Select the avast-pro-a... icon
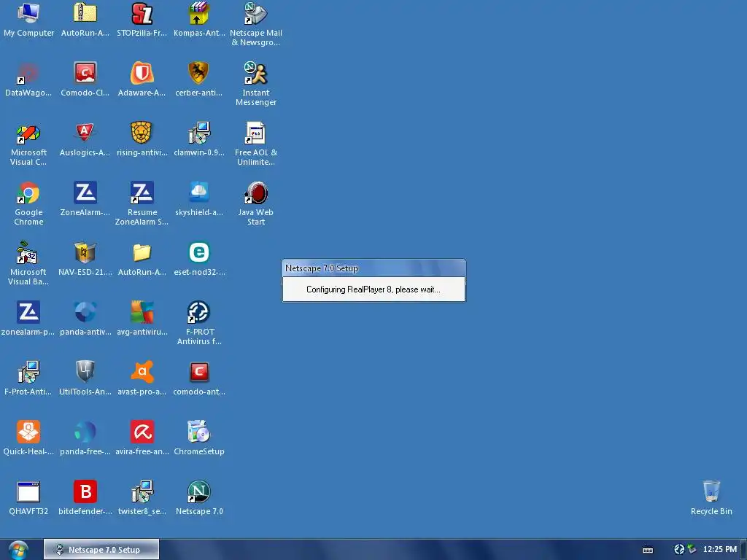This screenshot has height=560, width=747. pyautogui.click(x=142, y=372)
